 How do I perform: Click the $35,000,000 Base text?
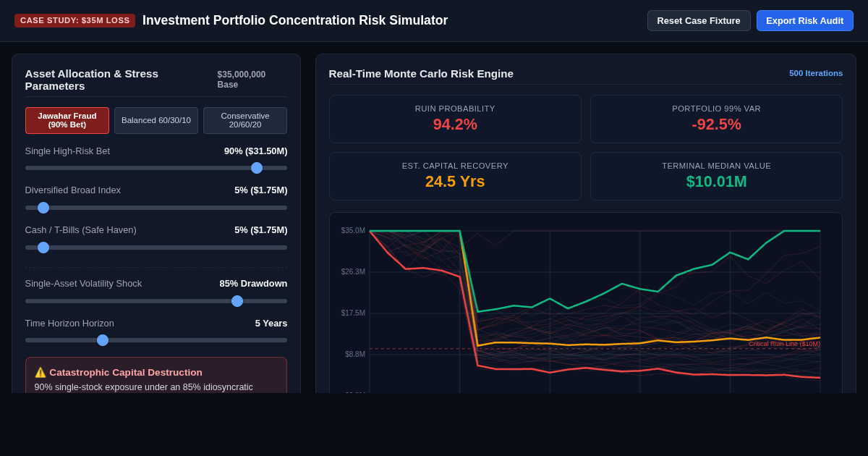click(x=242, y=80)
